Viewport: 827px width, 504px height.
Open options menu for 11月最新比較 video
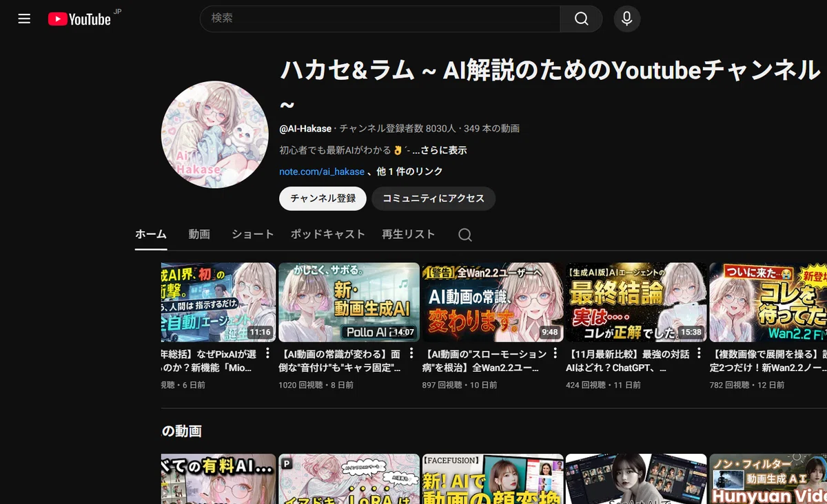pos(699,353)
